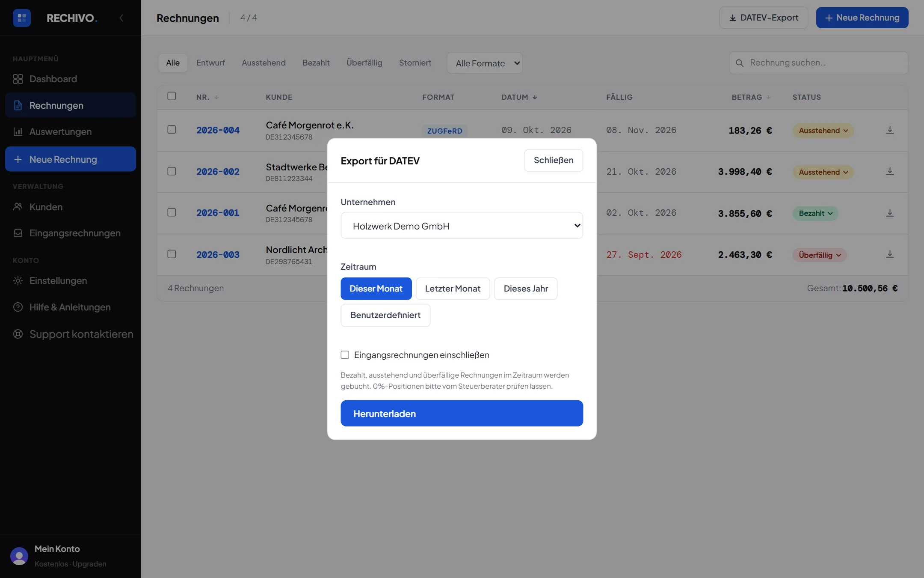Click the Dashboard grid icon
This screenshot has height=578, width=924.
pyautogui.click(x=18, y=79)
